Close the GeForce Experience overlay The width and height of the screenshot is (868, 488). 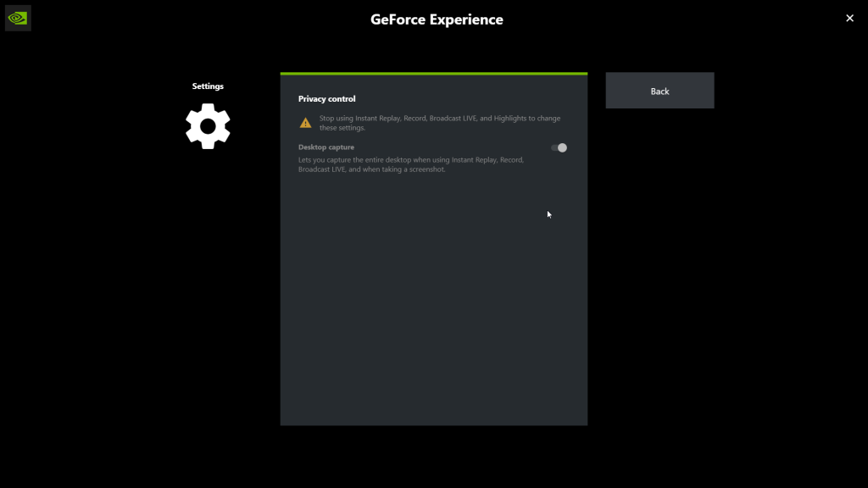point(849,19)
